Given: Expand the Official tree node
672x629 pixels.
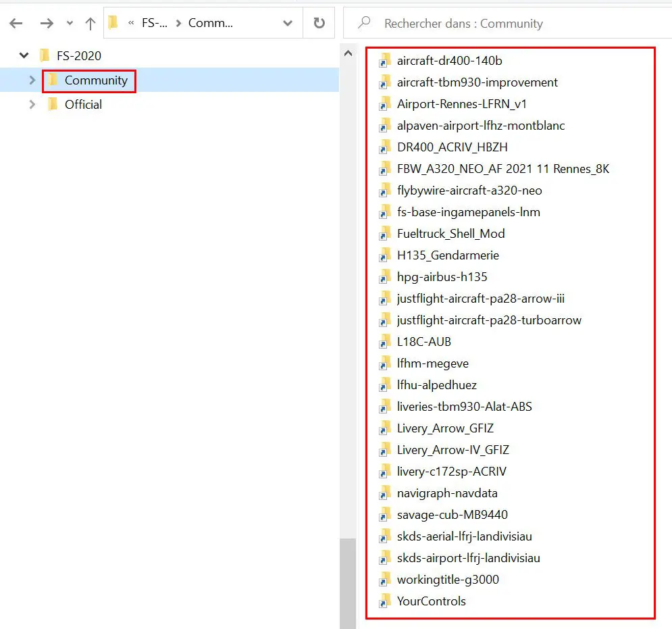Looking at the screenshot, I should [32, 104].
